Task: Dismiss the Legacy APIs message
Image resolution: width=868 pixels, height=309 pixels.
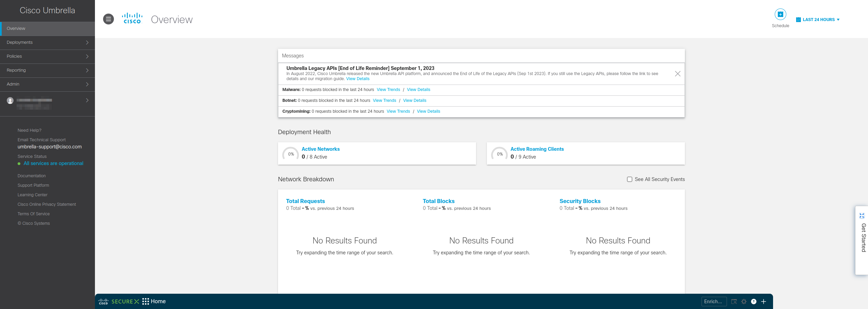Action: tap(677, 74)
